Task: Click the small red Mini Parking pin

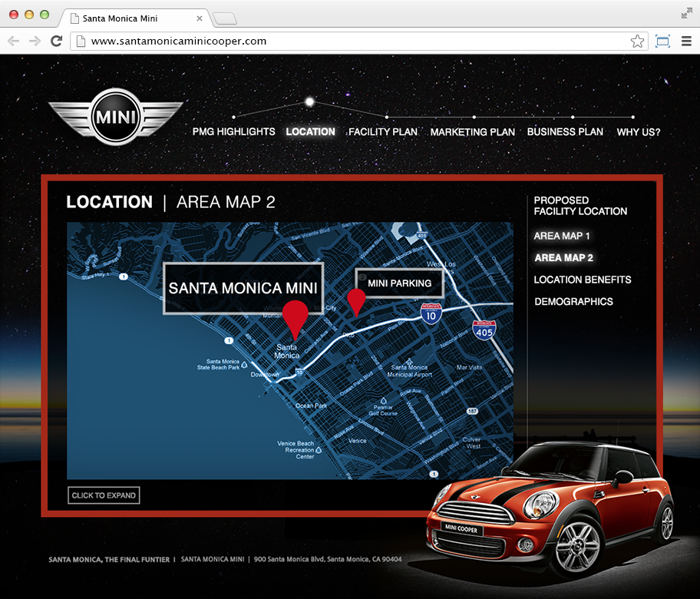Action: (x=356, y=301)
